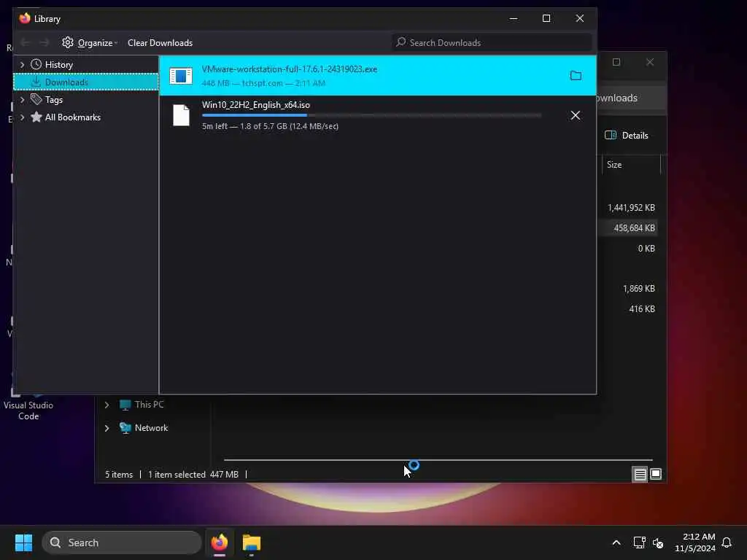Select the 1,441,952 KB file row
The width and height of the screenshot is (747, 560).
point(631,208)
